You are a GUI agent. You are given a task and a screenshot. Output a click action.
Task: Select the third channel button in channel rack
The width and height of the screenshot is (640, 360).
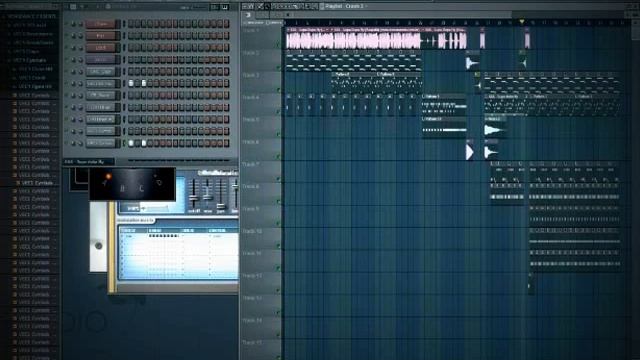click(x=101, y=48)
